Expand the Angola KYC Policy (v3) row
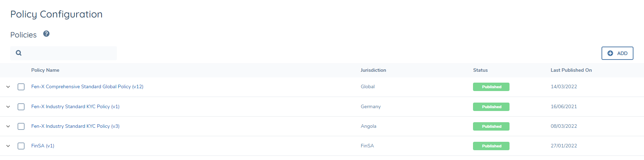The width and height of the screenshot is (644, 160). tap(8, 126)
